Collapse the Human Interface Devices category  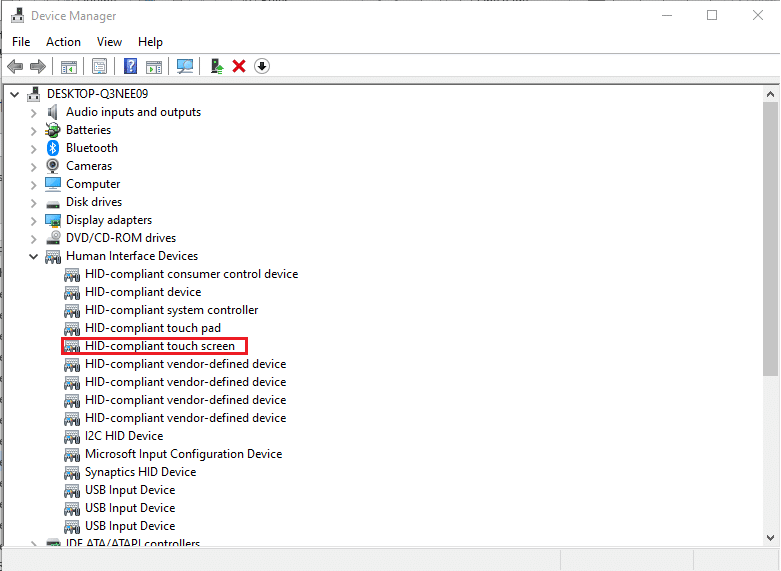[x=33, y=256]
